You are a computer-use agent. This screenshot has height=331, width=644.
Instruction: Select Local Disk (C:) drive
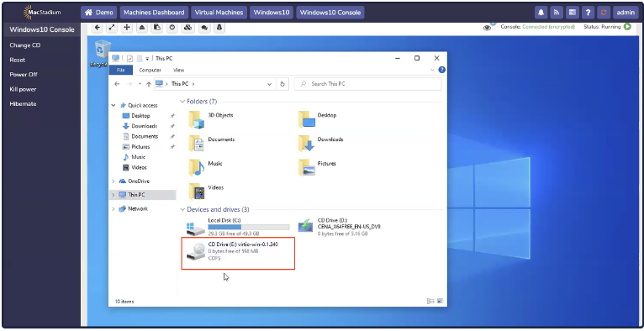tap(238, 227)
